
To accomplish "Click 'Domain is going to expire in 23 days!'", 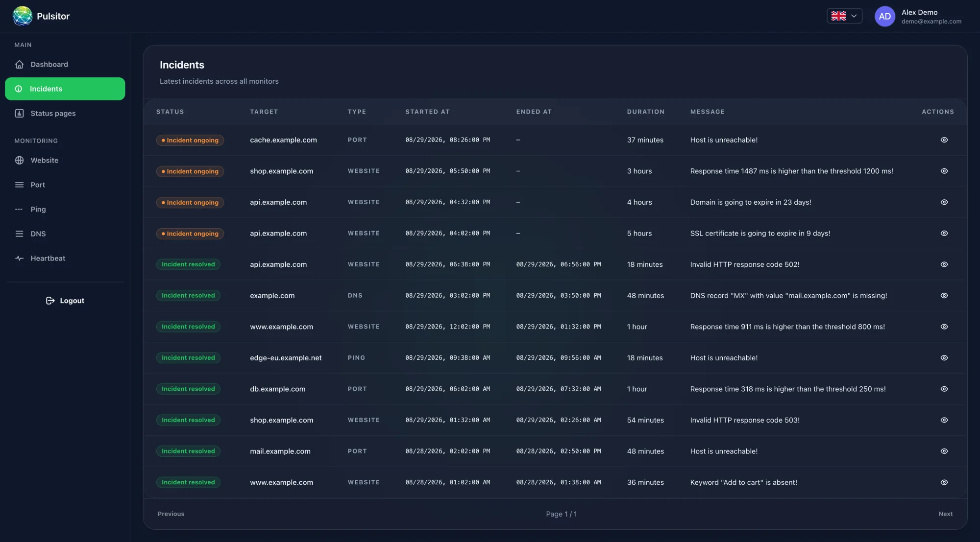I will (751, 202).
